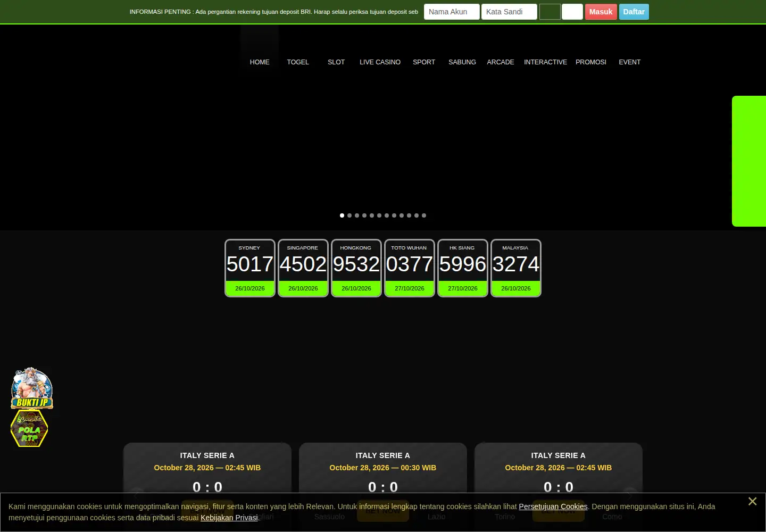The width and height of the screenshot is (766, 532).
Task: Click the Nama Akun username field
Action: (x=452, y=12)
